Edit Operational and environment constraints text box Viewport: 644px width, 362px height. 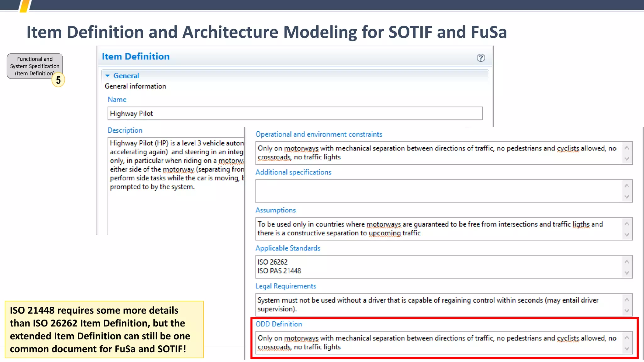[x=444, y=153]
